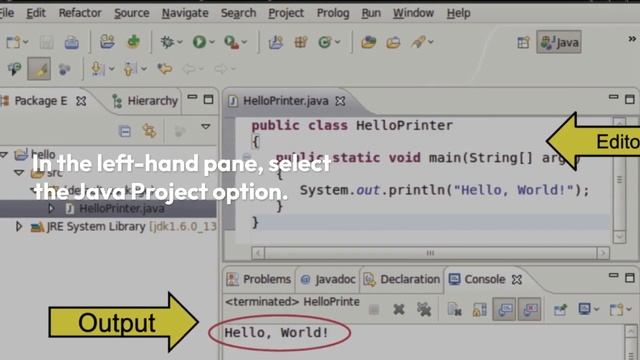Minimize the Console view panel
Viewport: 640px width, 360px height.
point(613,276)
